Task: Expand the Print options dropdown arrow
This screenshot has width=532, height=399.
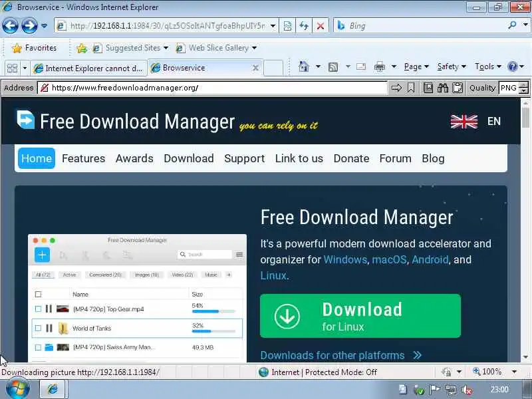Action: point(394,66)
